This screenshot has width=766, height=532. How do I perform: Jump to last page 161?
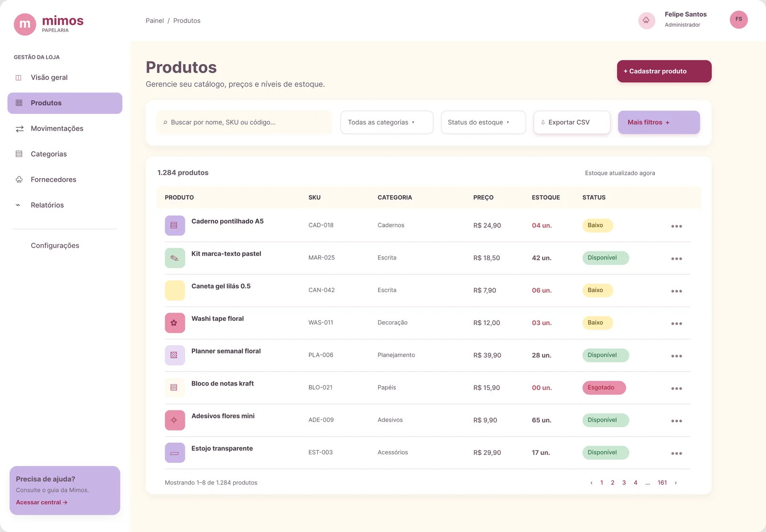tap(662, 483)
